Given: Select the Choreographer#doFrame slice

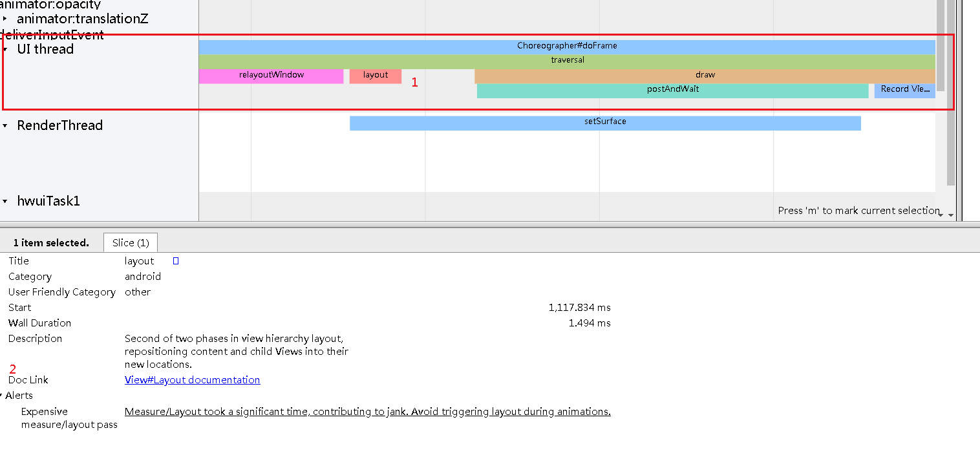Looking at the screenshot, I should pos(567,47).
